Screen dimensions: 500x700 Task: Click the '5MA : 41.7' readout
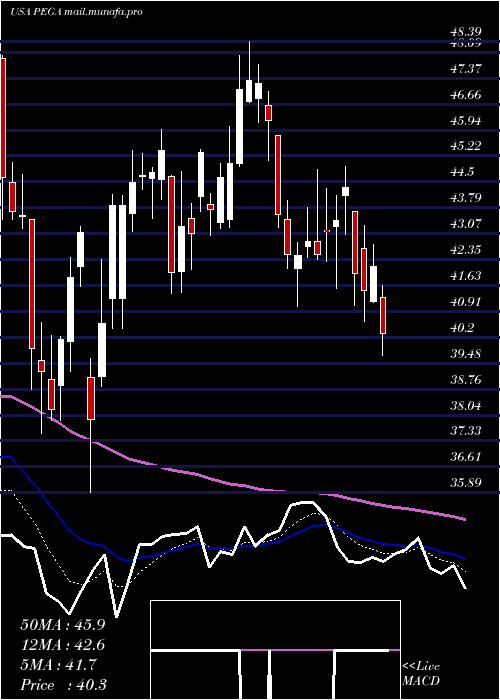[59, 665]
